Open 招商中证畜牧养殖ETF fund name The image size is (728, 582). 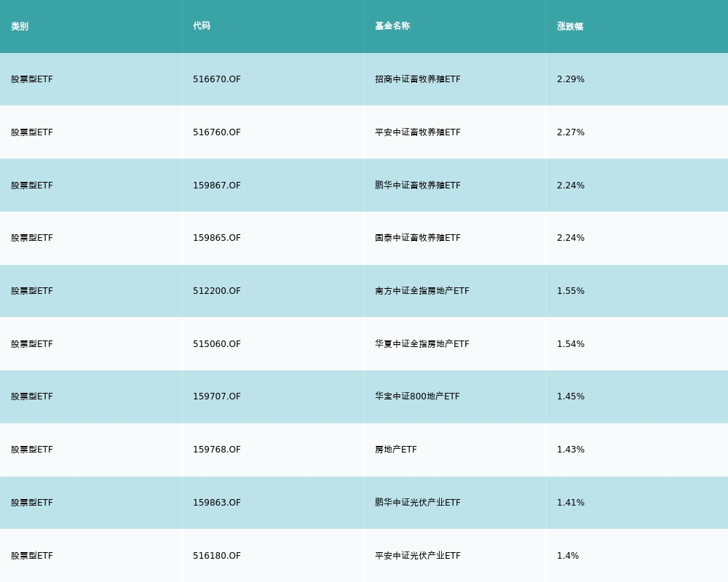418,79
